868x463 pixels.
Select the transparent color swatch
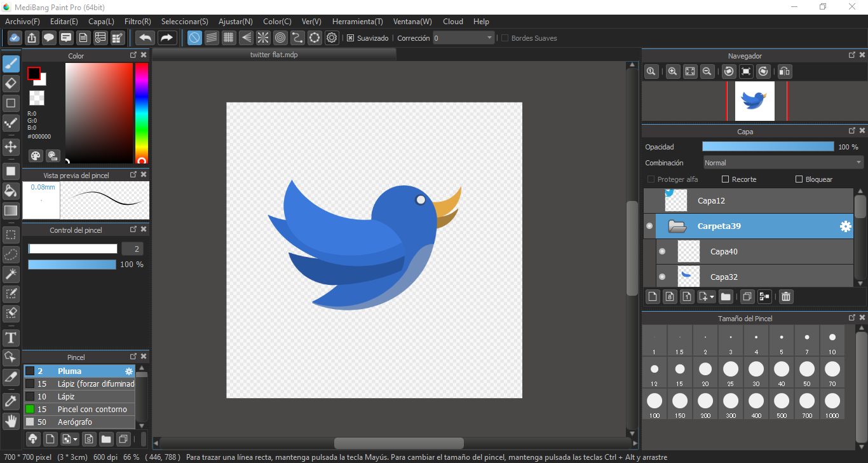37,98
